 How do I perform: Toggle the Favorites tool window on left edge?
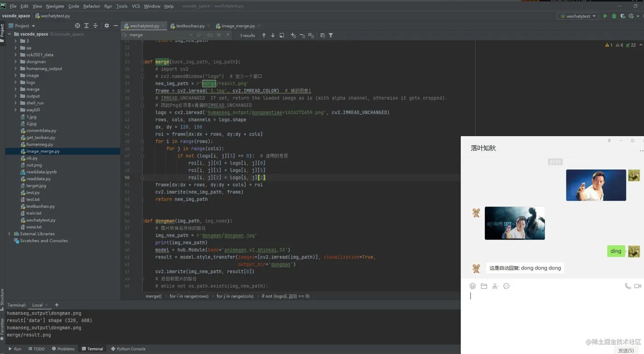coord(2,329)
